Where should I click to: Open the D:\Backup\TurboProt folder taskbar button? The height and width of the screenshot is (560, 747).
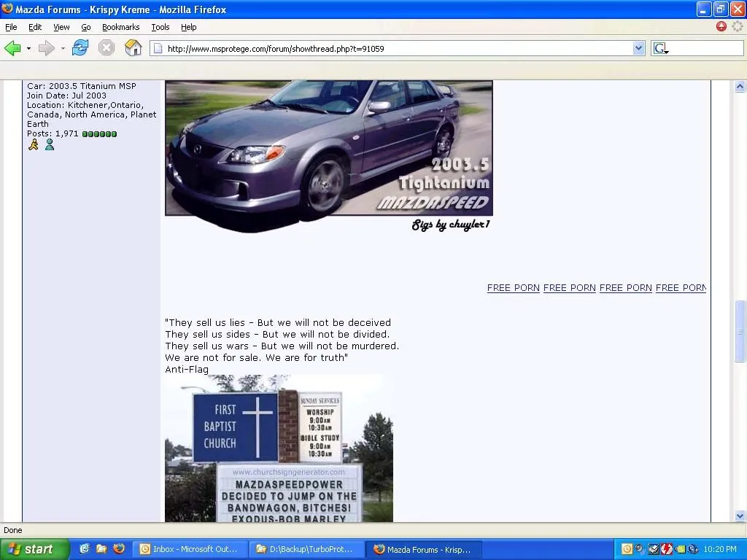[305, 549]
